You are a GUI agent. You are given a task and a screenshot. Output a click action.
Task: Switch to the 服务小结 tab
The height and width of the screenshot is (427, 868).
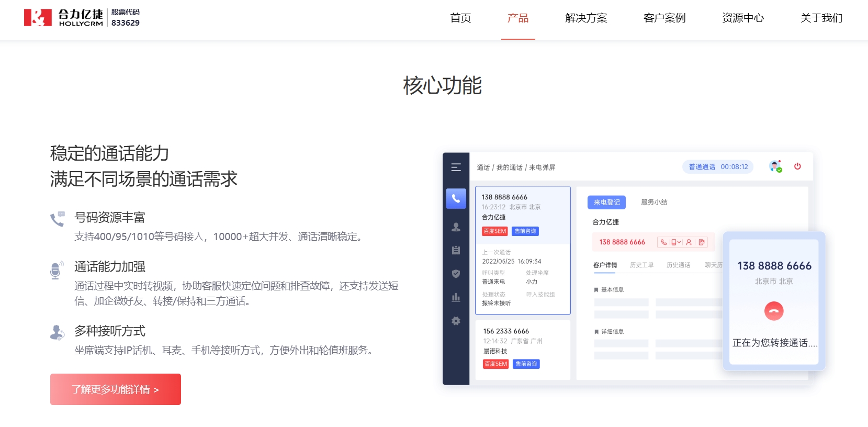coord(654,203)
